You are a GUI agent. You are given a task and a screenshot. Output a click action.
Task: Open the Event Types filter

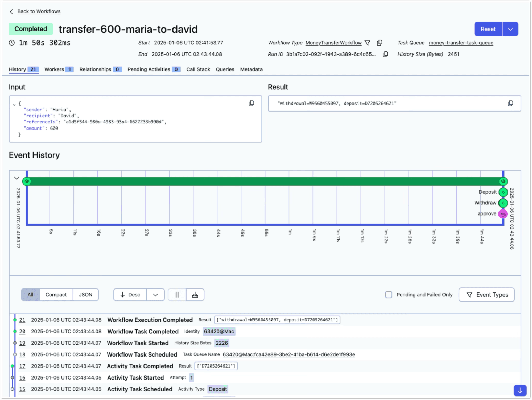pos(486,295)
